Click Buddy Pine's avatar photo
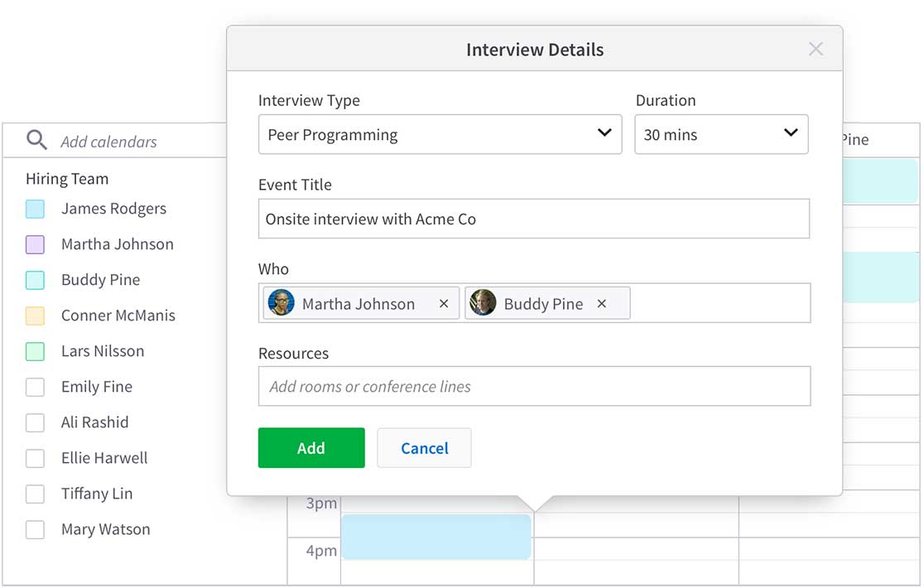Screen dimensions: 924x588 [x=483, y=303]
